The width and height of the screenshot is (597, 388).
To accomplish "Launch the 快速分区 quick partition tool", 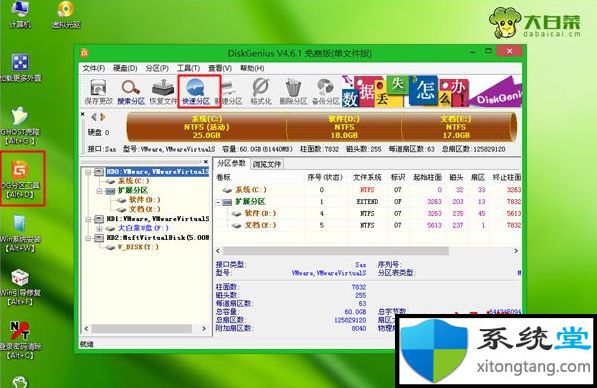I will [x=196, y=91].
